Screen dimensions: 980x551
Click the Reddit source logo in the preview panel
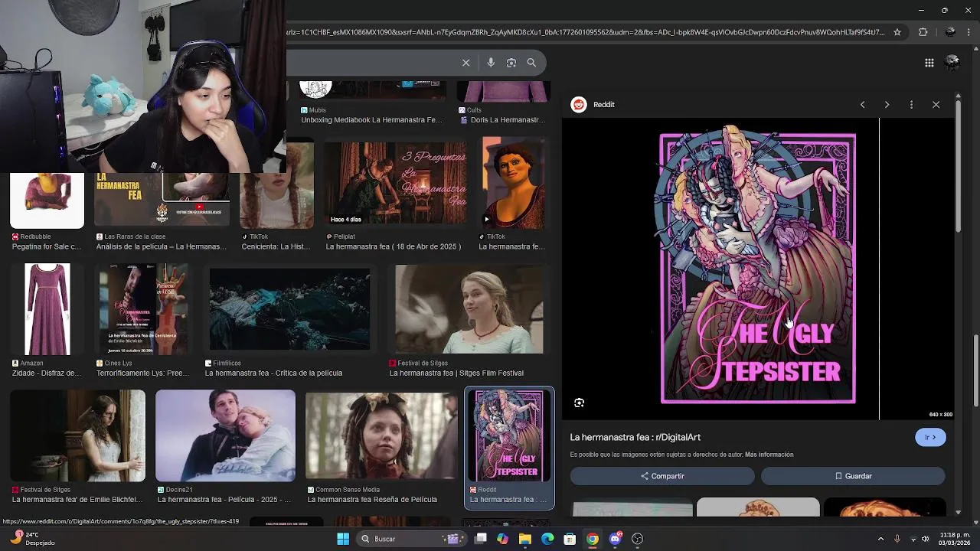579,105
